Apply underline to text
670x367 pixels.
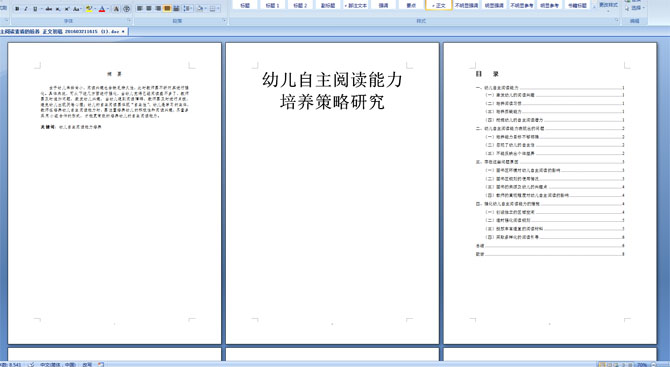[35, 9]
